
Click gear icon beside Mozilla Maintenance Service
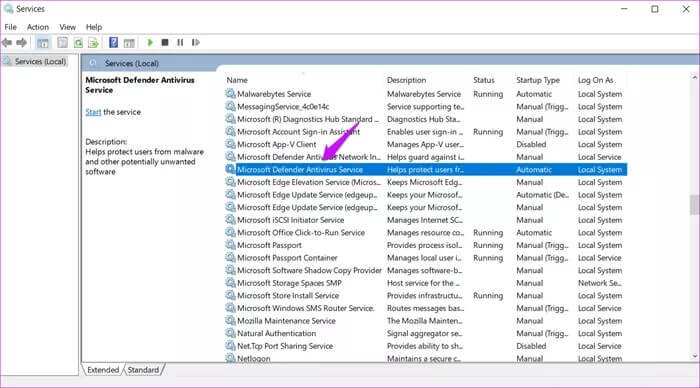[230, 321]
